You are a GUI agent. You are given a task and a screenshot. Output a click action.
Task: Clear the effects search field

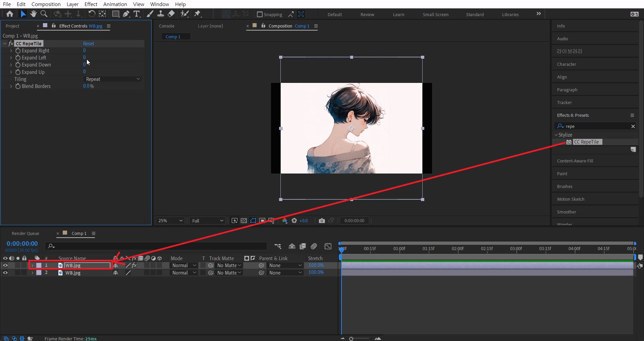tap(633, 127)
